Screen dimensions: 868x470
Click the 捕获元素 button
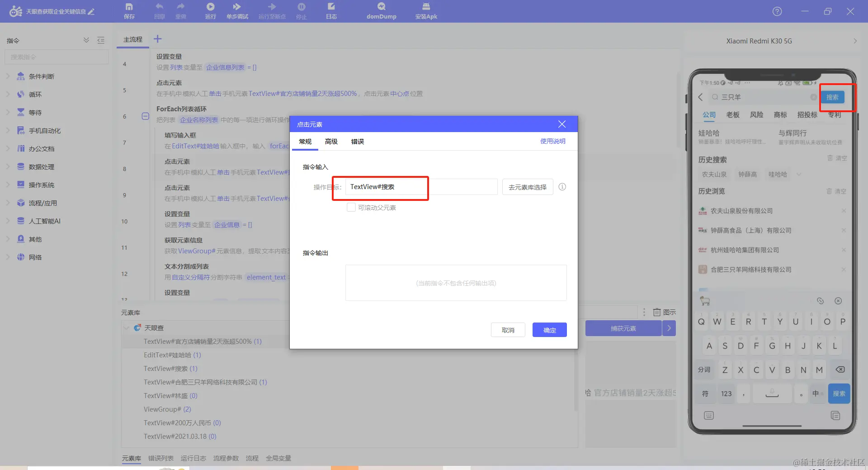pyautogui.click(x=623, y=328)
